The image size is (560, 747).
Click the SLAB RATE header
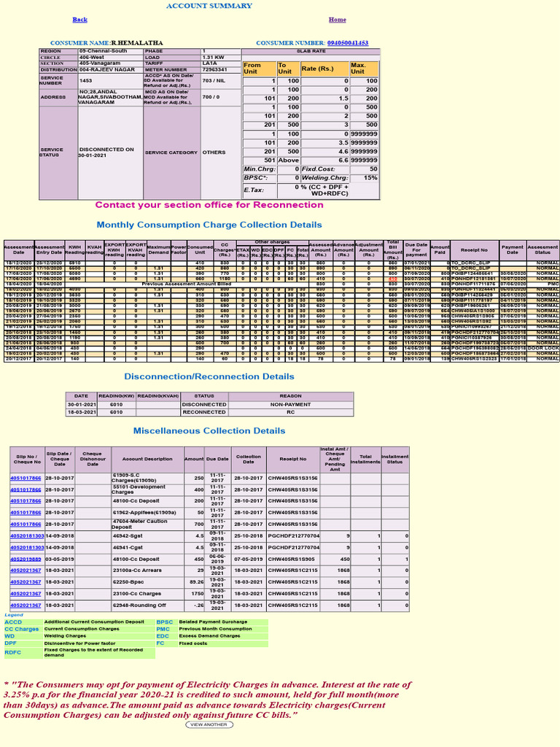[x=311, y=51]
